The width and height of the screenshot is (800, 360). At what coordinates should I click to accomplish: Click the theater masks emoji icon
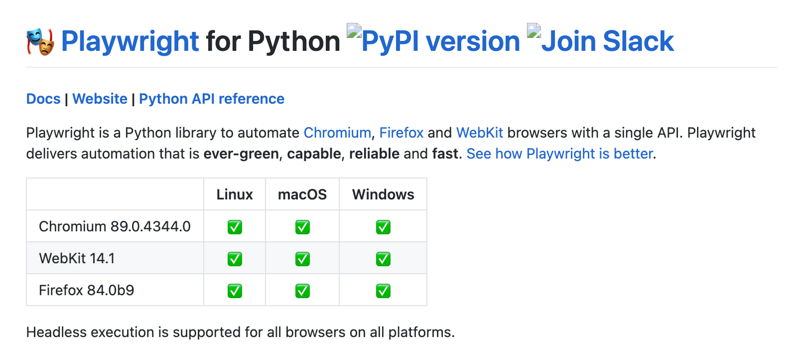[40, 42]
